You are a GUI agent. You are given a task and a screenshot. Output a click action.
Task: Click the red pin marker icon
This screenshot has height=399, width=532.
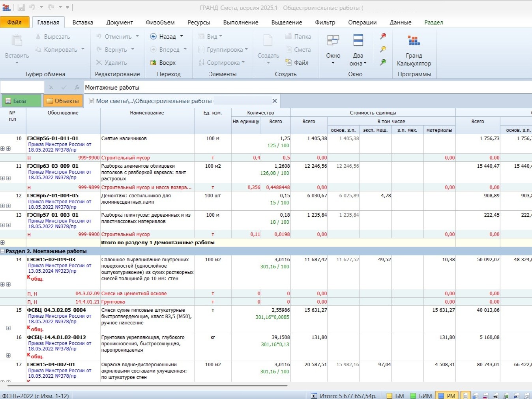coord(383,36)
